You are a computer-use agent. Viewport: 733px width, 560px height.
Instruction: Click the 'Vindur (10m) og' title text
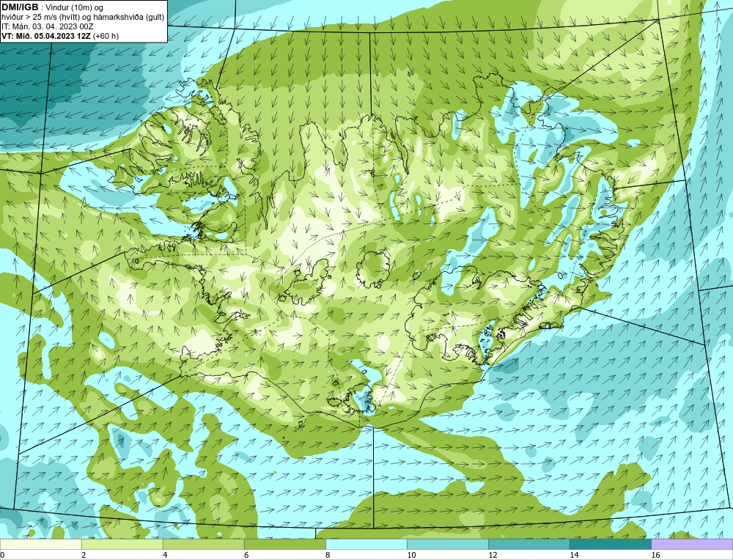[75, 7]
